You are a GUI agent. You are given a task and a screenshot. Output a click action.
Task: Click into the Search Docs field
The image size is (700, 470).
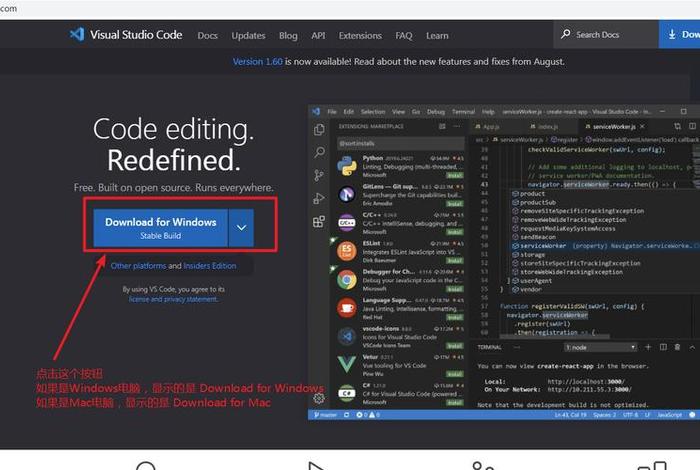606,34
